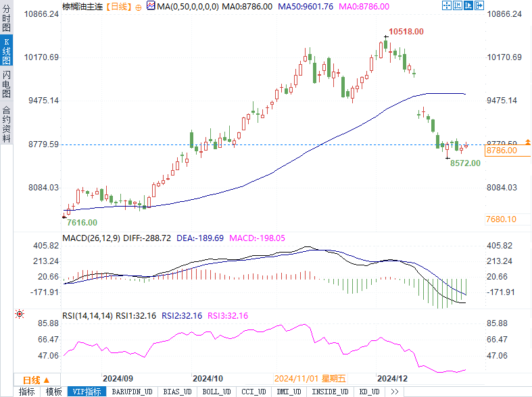This screenshot has width=532, height=397.
Task: Click the VIP指标 bottom tab
Action: click(87, 392)
